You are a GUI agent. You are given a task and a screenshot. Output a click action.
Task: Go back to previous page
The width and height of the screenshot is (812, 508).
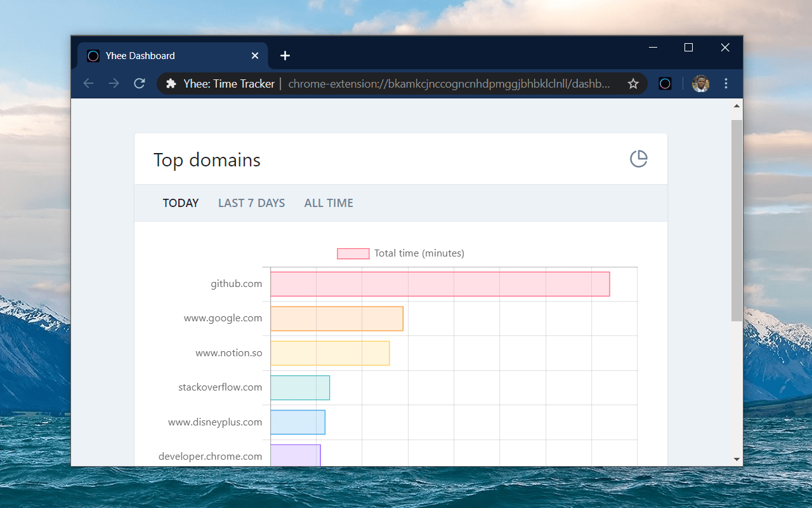[x=88, y=83]
